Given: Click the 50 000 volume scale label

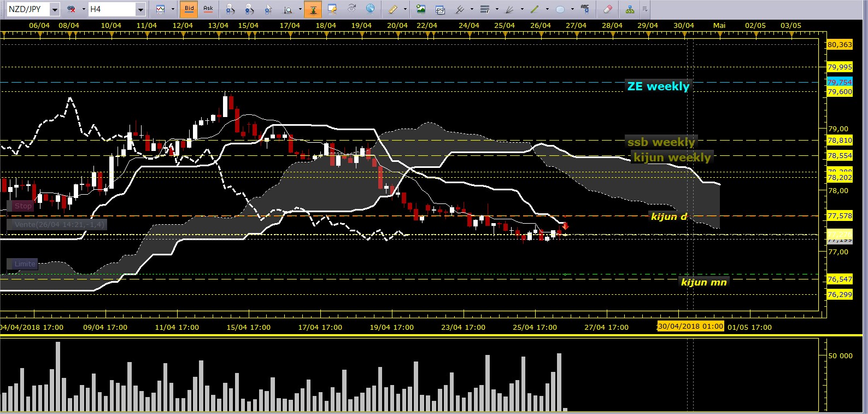Looking at the screenshot, I should 840,356.
